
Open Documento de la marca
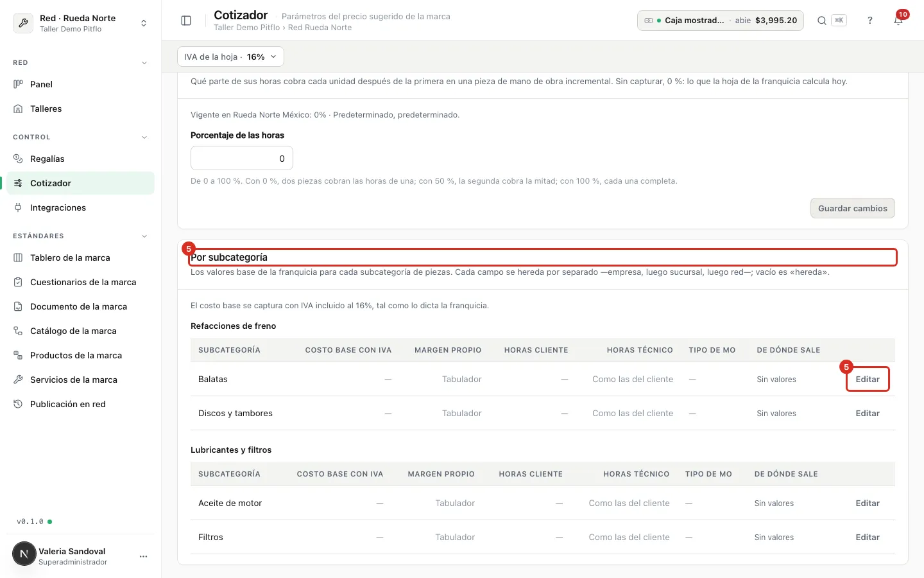(80, 306)
